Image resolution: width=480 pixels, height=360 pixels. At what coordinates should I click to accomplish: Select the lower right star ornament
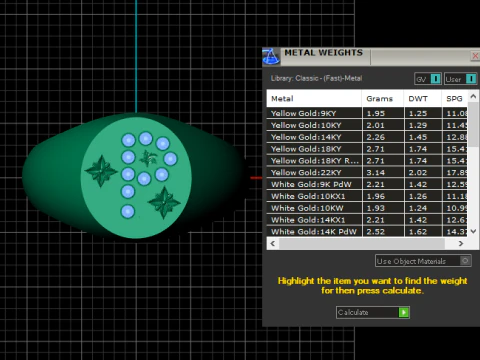pyautogui.click(x=164, y=202)
